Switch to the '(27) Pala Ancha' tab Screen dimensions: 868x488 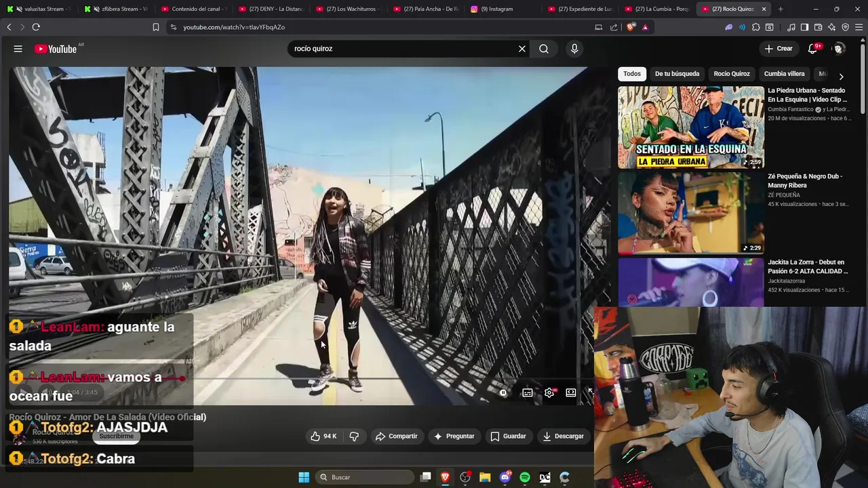pyautogui.click(x=425, y=9)
